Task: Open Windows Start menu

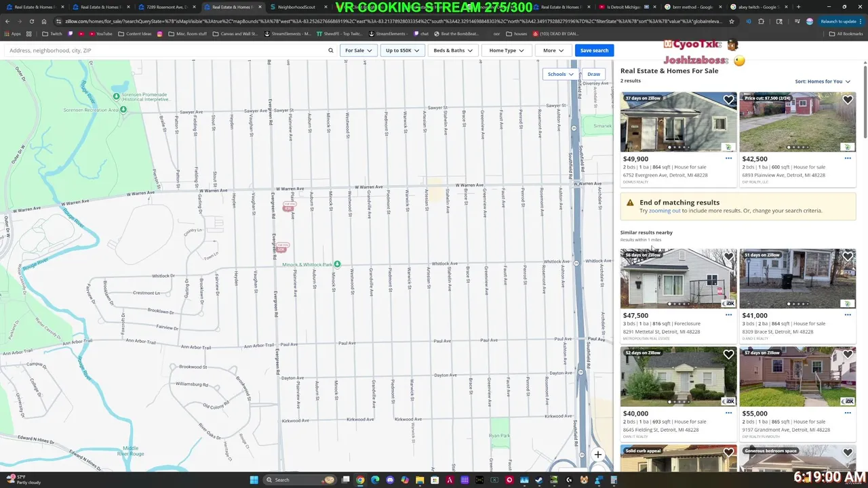Action: click(254, 480)
